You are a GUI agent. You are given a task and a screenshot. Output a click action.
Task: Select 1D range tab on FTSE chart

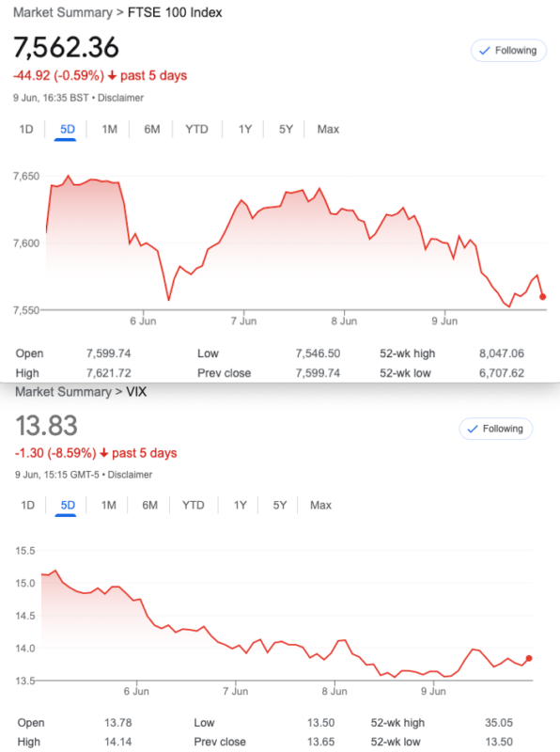click(26, 130)
